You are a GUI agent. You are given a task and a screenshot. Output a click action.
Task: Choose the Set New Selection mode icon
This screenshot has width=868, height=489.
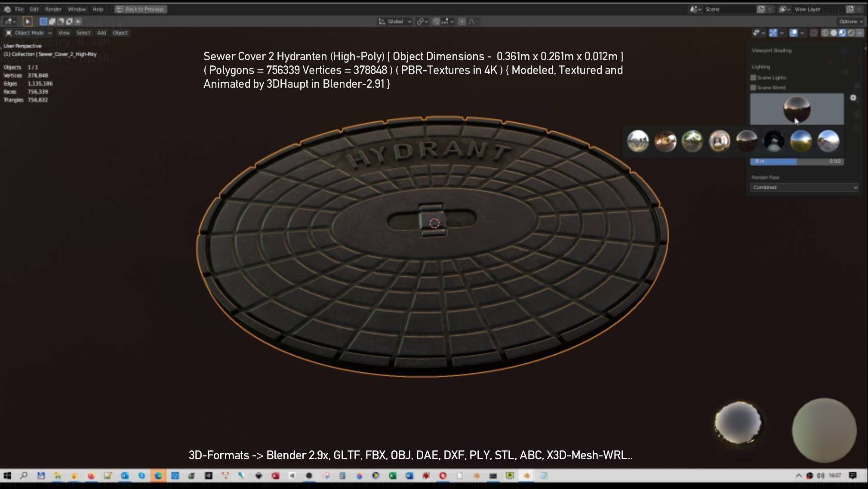[x=43, y=21]
